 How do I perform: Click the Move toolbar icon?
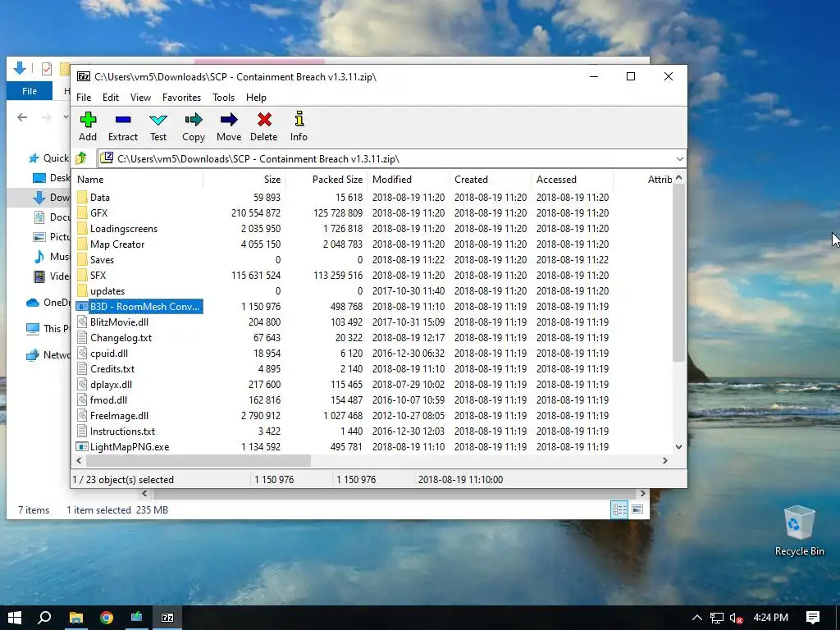click(229, 126)
